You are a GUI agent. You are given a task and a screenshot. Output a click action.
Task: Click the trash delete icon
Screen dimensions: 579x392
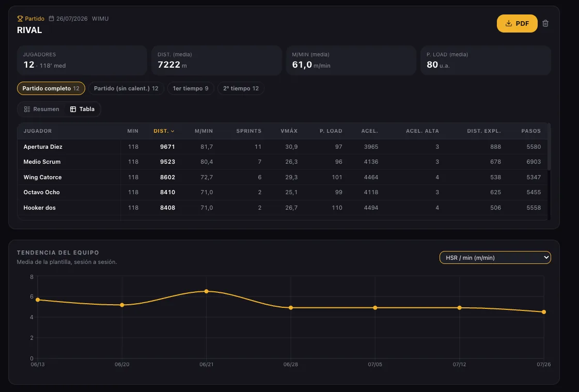(545, 23)
